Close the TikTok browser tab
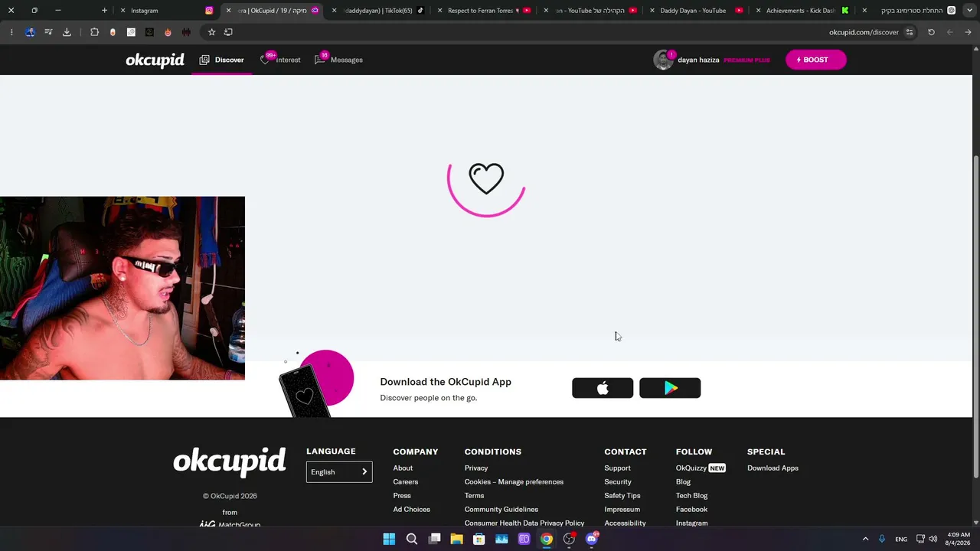The width and height of the screenshot is (980, 551). coord(334,11)
